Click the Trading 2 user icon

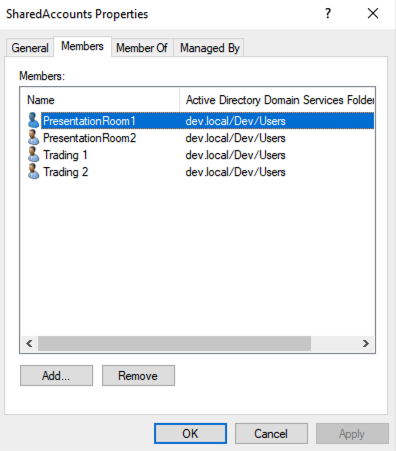[x=33, y=172]
